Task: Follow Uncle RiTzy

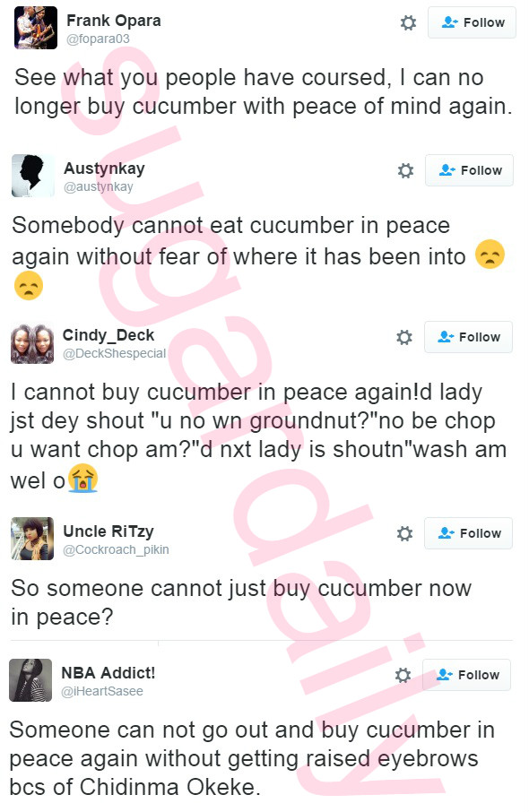Action: (x=468, y=533)
